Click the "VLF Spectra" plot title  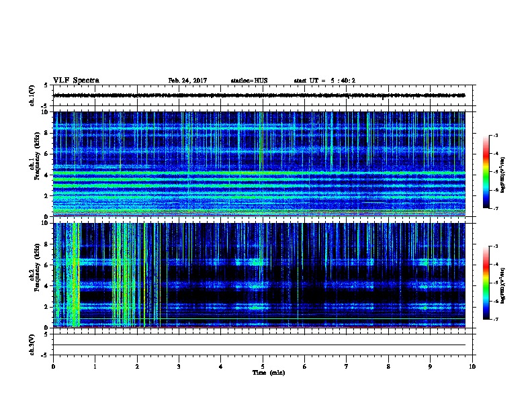(76, 80)
